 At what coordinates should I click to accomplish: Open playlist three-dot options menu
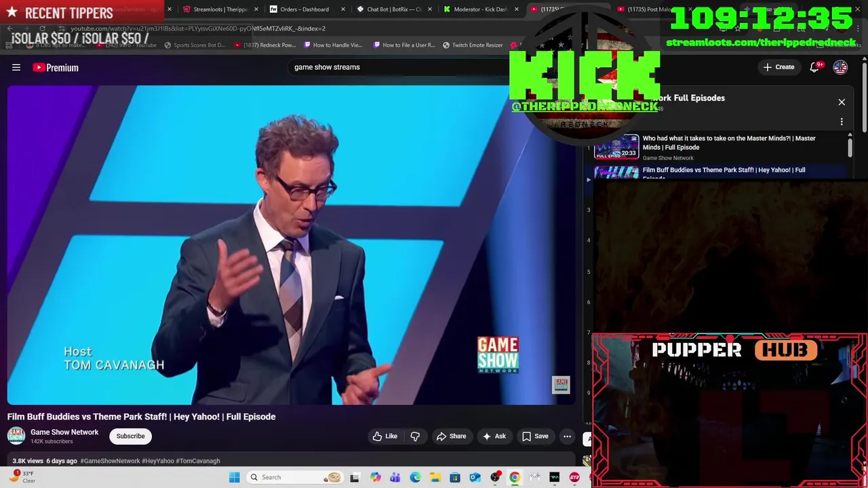tap(842, 122)
